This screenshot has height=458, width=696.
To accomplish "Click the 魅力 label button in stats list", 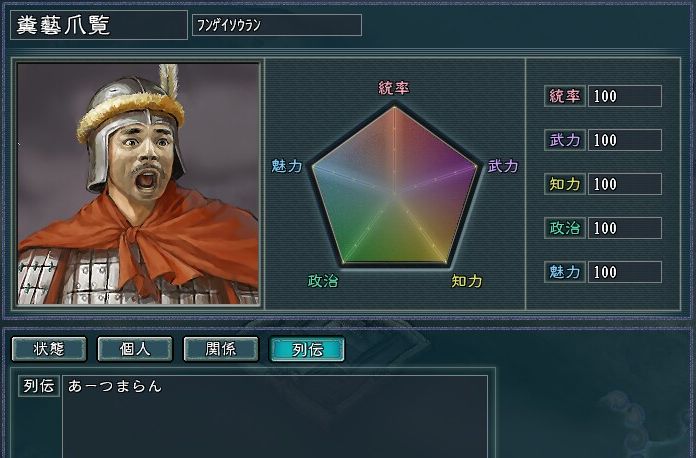I will [x=565, y=272].
